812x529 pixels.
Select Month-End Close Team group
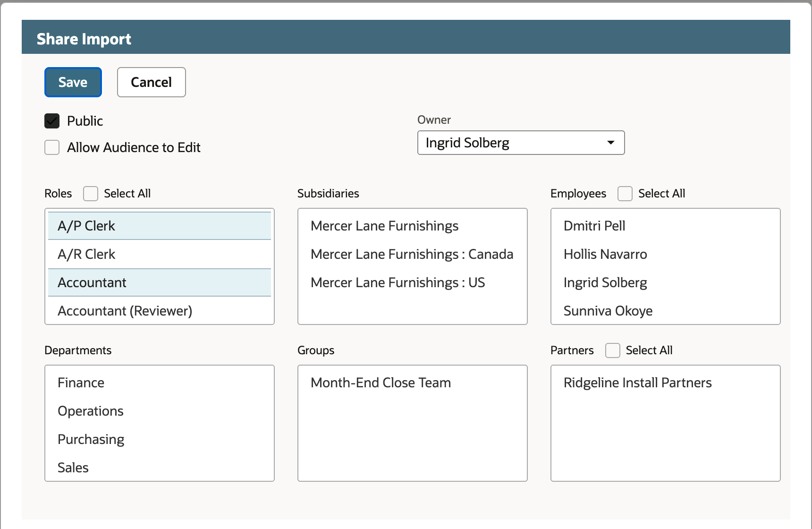click(413, 383)
